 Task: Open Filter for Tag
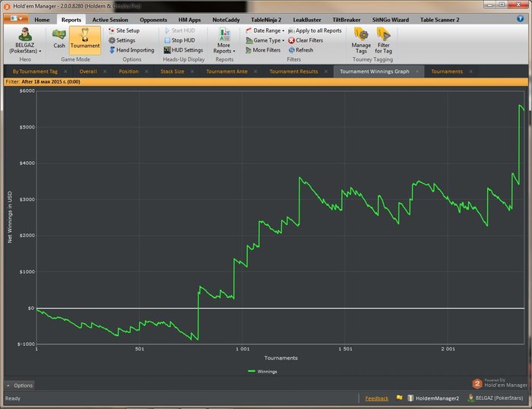click(383, 41)
